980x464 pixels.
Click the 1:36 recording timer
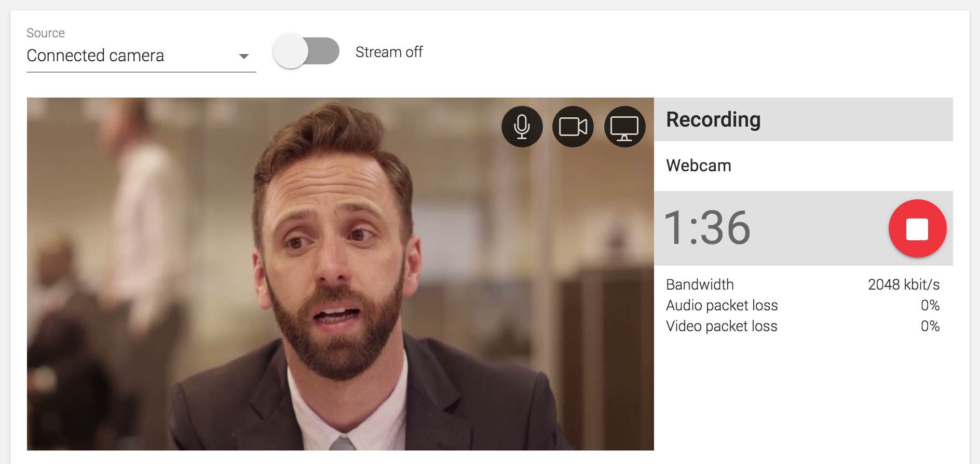point(707,228)
